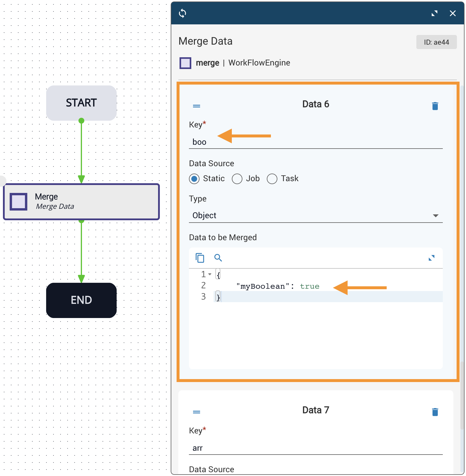The height and width of the screenshot is (476, 466).
Task: Click the START node in the workflow
Action: tap(81, 103)
